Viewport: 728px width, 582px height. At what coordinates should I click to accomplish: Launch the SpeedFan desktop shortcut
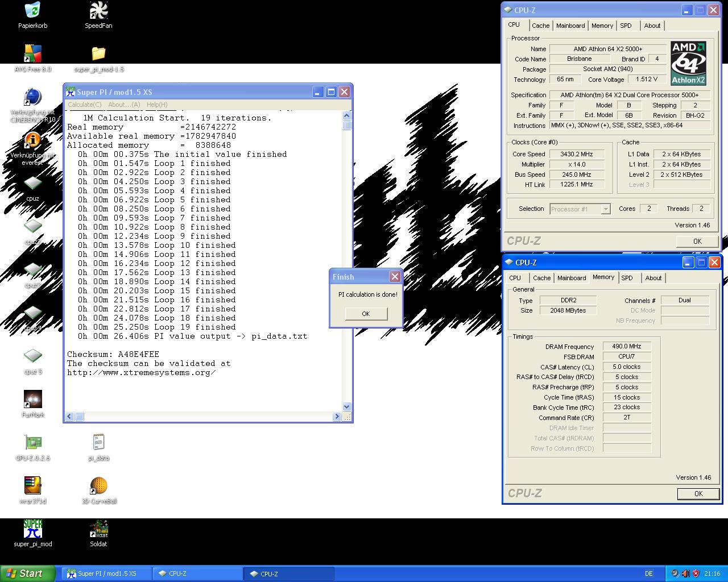click(x=98, y=10)
